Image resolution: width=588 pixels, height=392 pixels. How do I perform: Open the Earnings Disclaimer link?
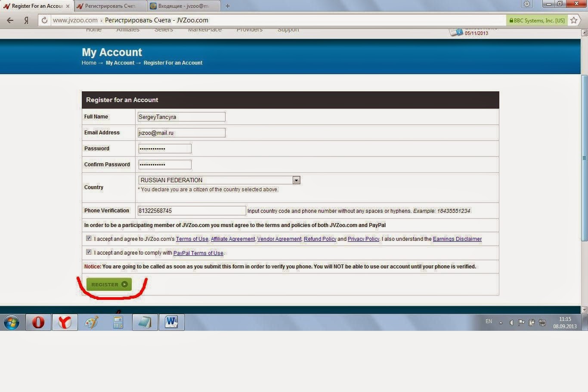[457, 239]
